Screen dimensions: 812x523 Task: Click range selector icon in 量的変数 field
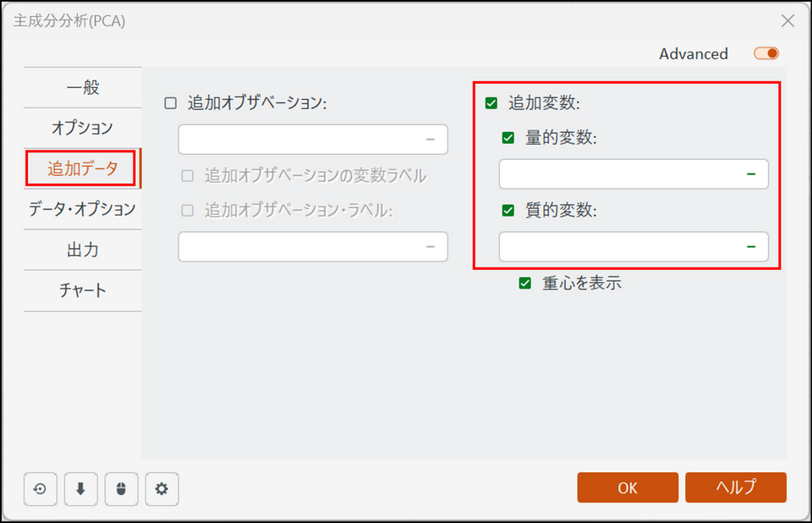[750, 173]
